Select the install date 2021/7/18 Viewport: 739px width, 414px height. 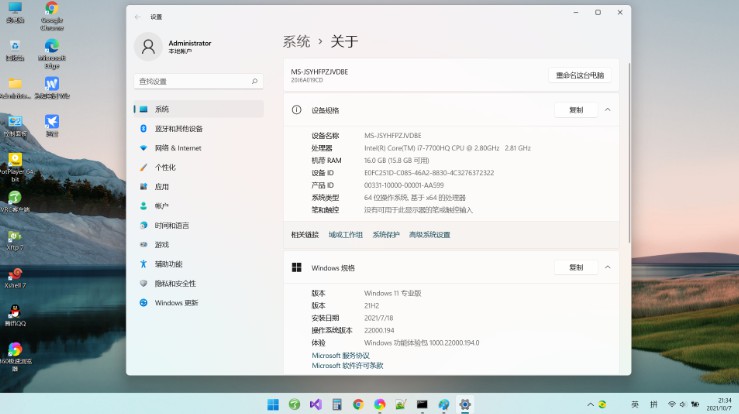(378, 318)
